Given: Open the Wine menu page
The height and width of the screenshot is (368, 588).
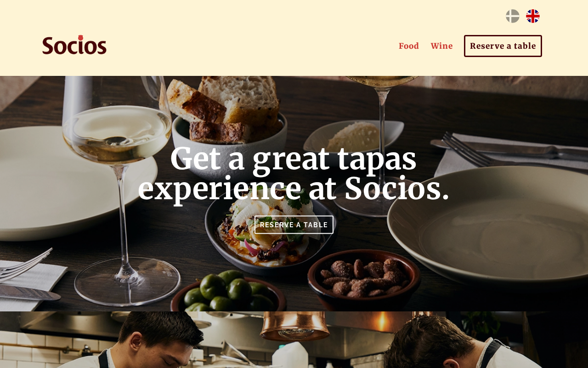Looking at the screenshot, I should pos(442,46).
